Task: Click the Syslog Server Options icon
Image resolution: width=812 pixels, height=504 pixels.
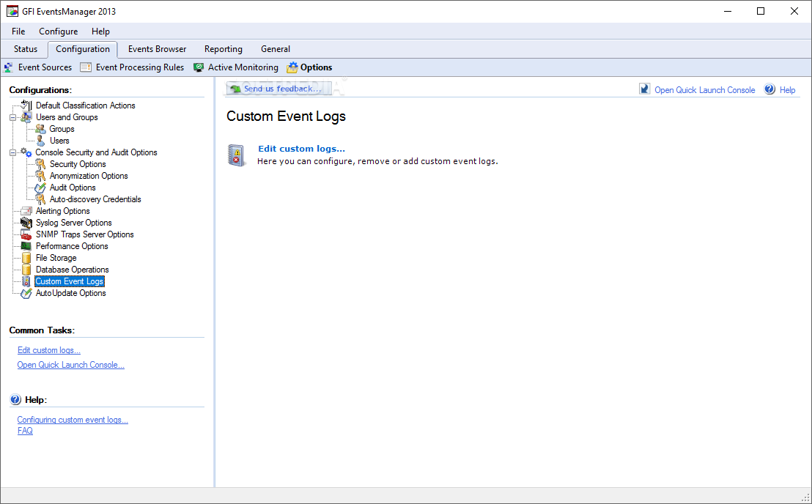Action: tap(26, 223)
